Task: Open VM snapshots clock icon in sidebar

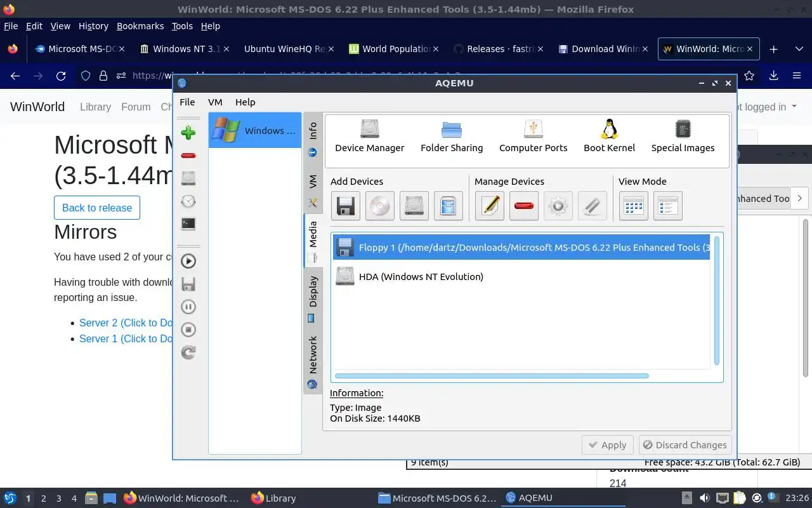Action: coord(188,201)
